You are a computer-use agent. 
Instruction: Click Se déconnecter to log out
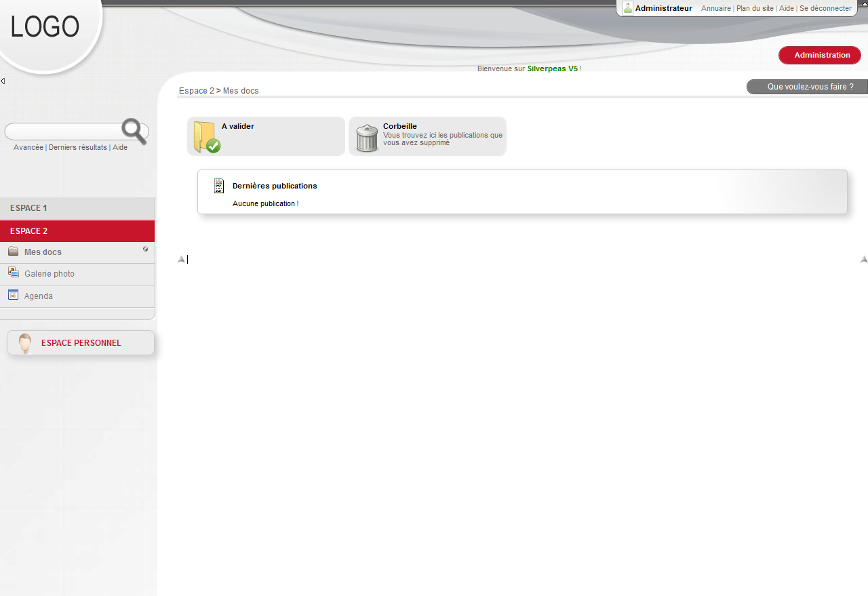click(825, 9)
